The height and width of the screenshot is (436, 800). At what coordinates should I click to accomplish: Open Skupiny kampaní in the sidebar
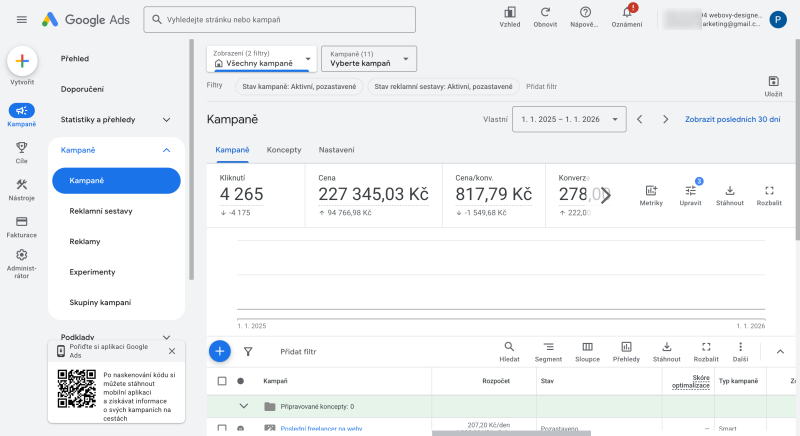[x=100, y=302]
